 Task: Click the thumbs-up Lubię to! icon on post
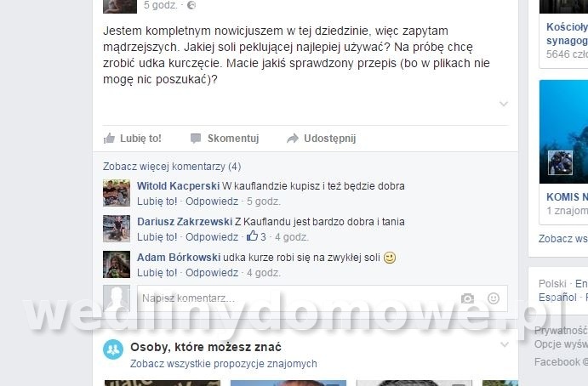tap(109, 139)
